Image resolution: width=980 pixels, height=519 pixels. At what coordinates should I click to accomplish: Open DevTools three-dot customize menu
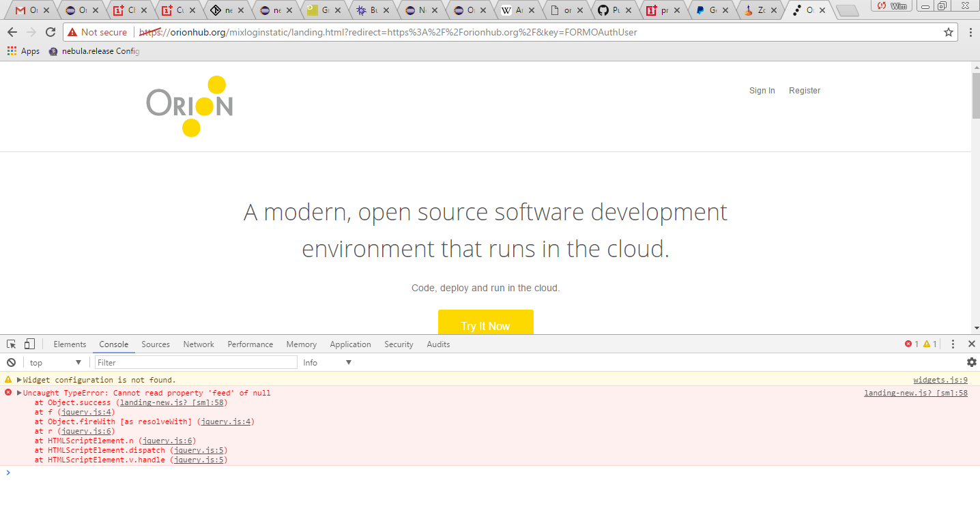pos(953,344)
